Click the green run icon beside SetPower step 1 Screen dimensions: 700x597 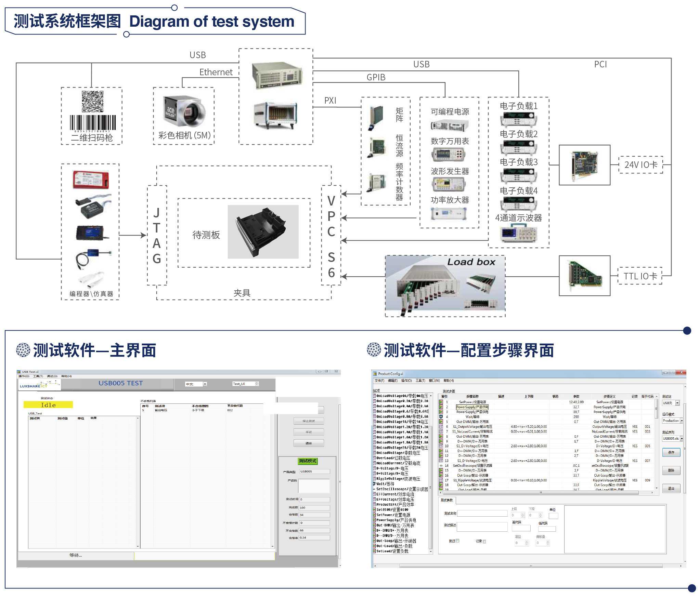pyautogui.click(x=441, y=402)
